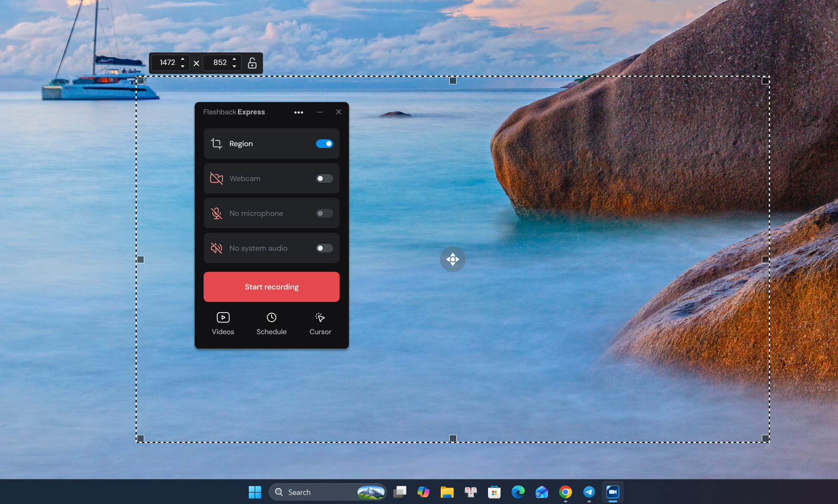The width and height of the screenshot is (838, 504).
Task: Open the Videos library
Action: (x=223, y=323)
